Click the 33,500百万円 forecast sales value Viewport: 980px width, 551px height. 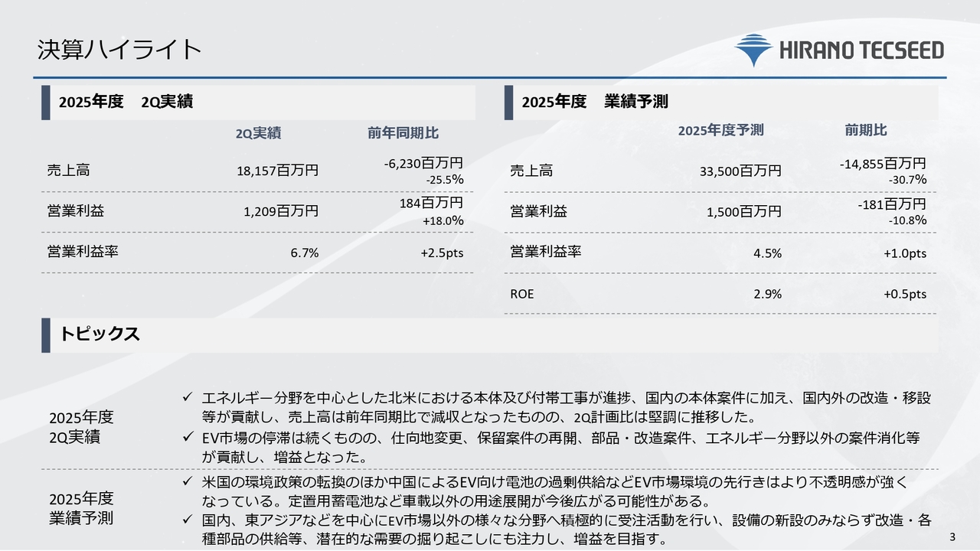pyautogui.click(x=740, y=171)
